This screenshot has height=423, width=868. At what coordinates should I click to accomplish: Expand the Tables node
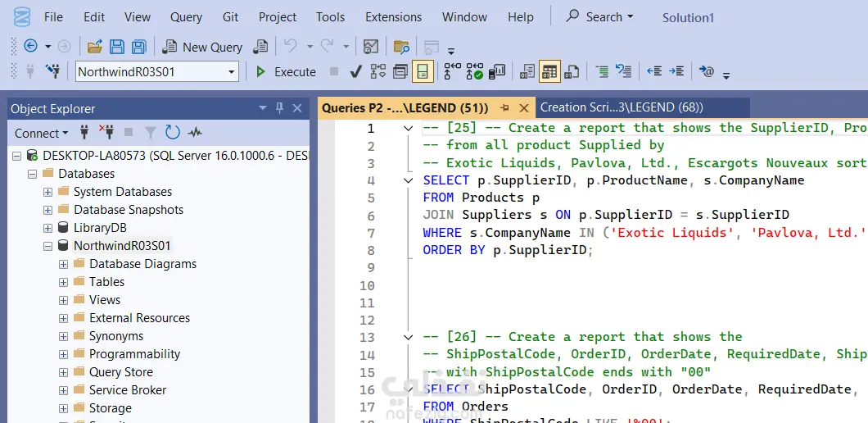[x=64, y=282]
